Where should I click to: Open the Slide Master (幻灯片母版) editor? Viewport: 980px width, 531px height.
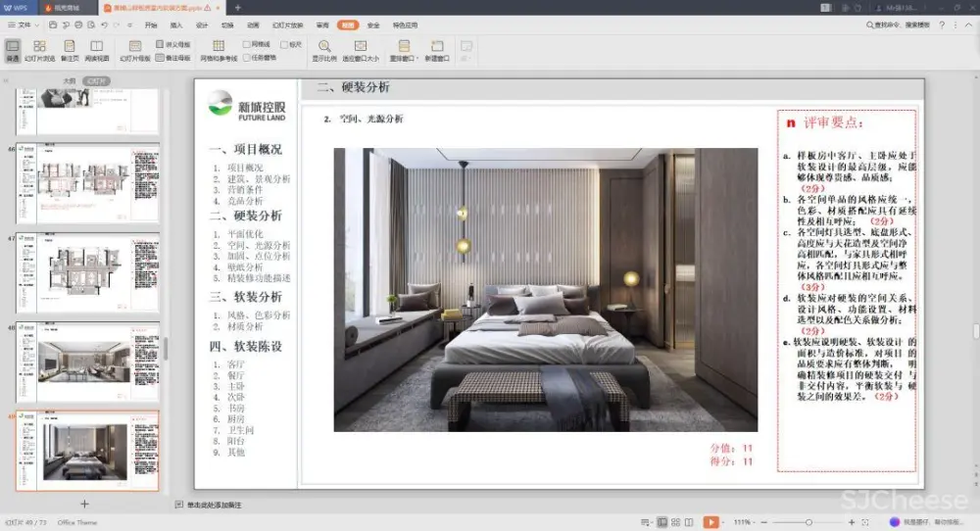[x=135, y=51]
